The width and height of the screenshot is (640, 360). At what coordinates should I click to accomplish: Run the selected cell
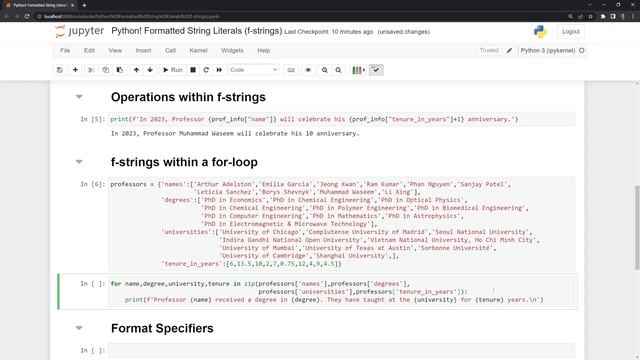pyautogui.click(x=173, y=70)
